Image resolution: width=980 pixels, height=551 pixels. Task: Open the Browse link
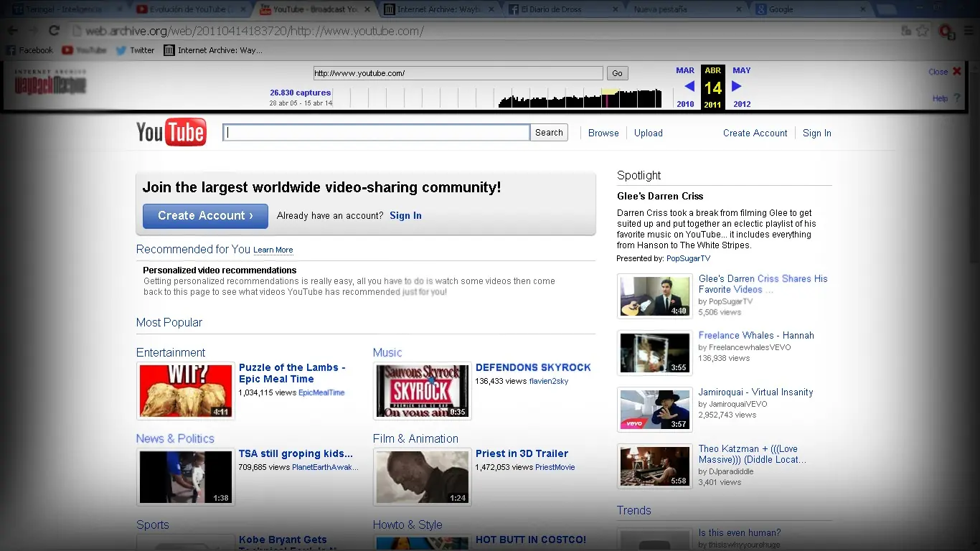603,133
